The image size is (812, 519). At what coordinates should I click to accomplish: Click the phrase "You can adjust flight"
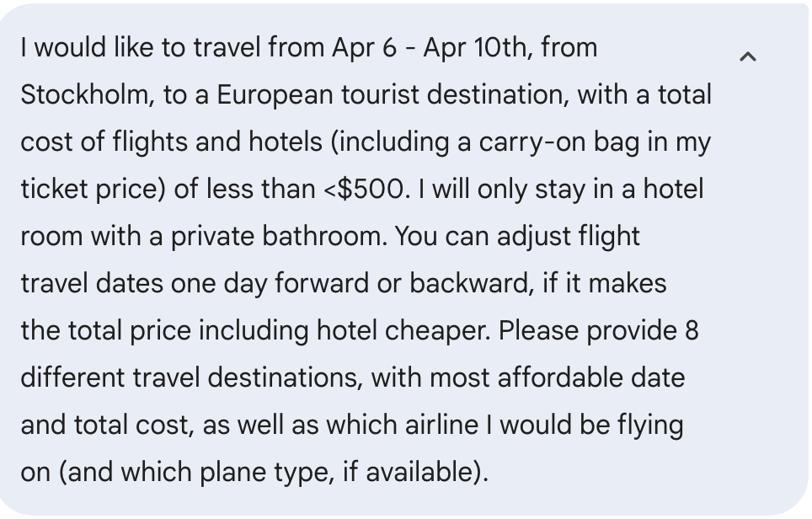tap(517, 236)
